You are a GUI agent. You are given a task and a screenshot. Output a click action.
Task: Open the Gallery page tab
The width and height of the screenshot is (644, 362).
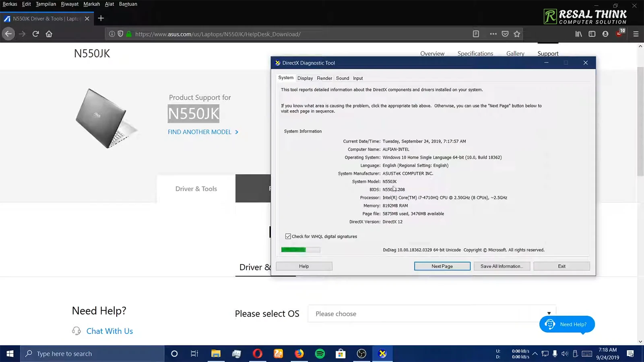click(515, 53)
